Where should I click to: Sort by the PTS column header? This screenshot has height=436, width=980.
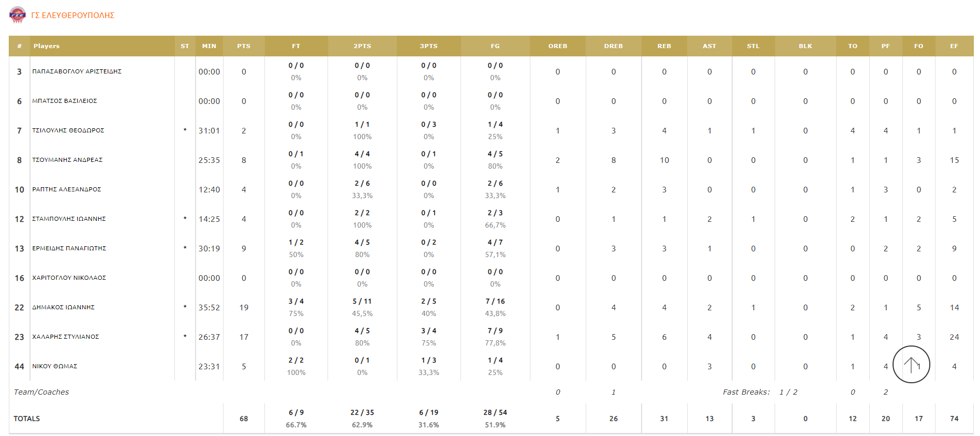pos(244,46)
